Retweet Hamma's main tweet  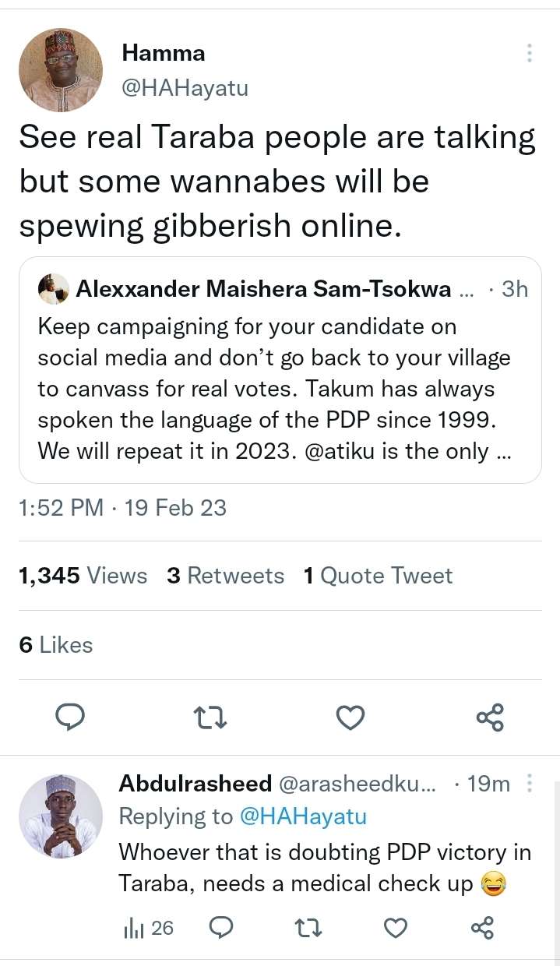(x=210, y=717)
